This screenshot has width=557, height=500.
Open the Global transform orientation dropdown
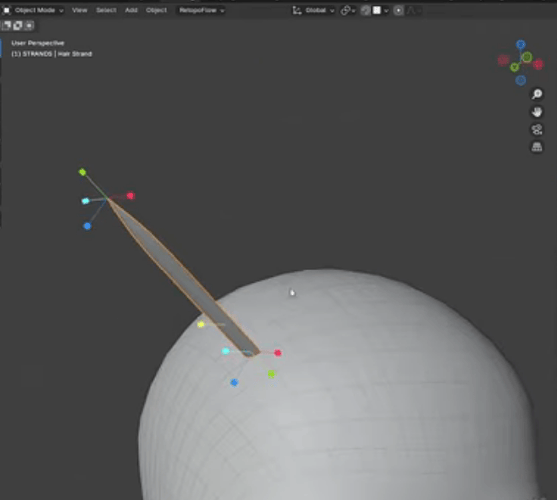click(313, 11)
